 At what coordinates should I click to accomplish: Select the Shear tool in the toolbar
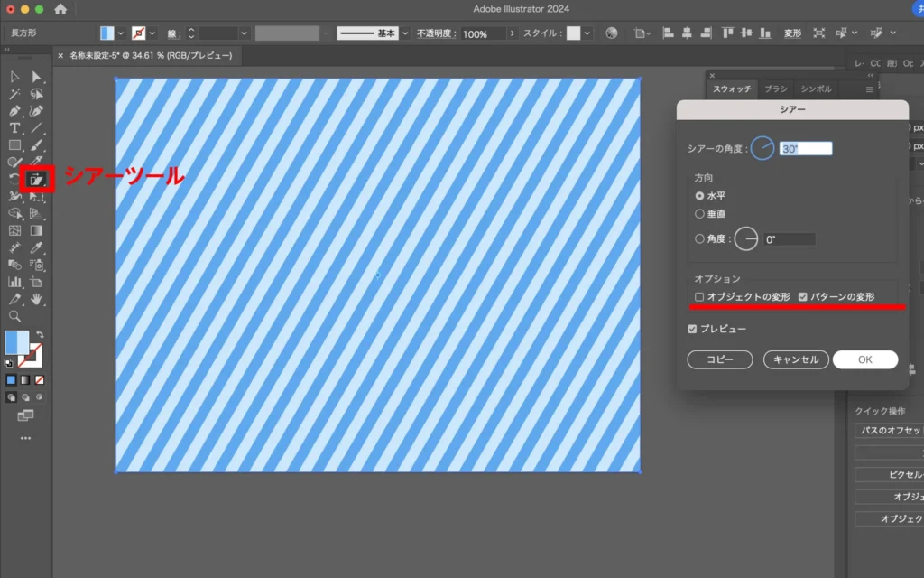[37, 179]
